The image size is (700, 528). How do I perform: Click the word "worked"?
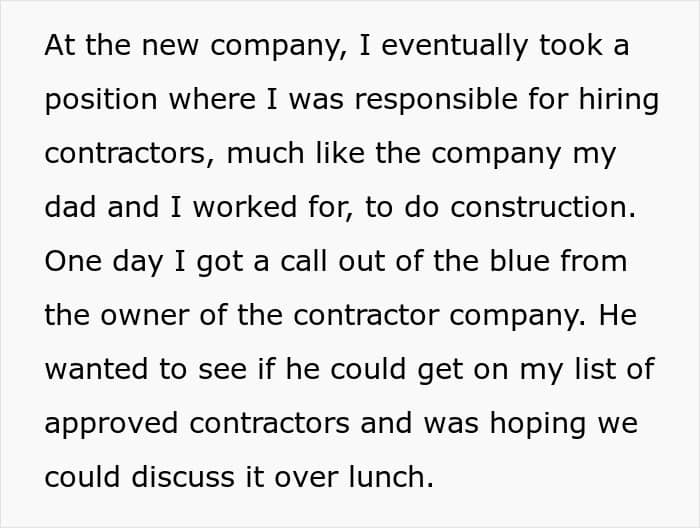tap(245, 207)
